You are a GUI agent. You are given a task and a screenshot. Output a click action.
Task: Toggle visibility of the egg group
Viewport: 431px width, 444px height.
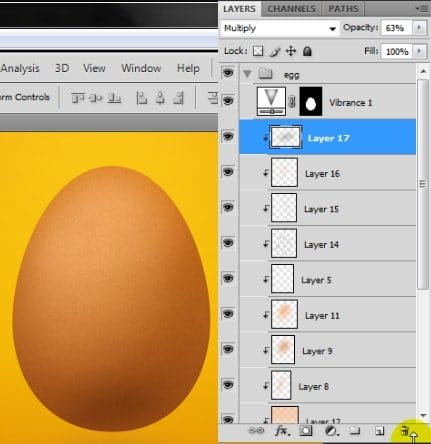point(228,72)
